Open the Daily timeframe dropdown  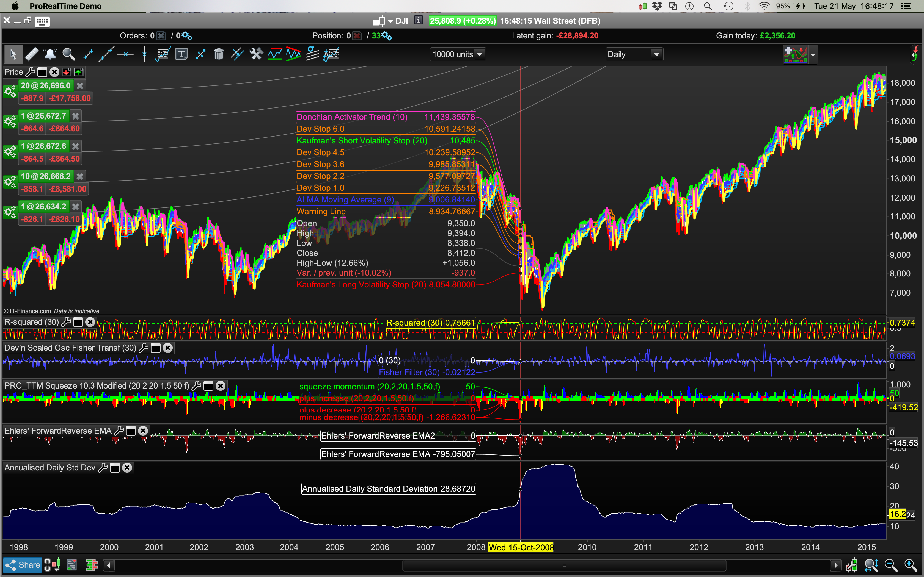[x=634, y=55]
